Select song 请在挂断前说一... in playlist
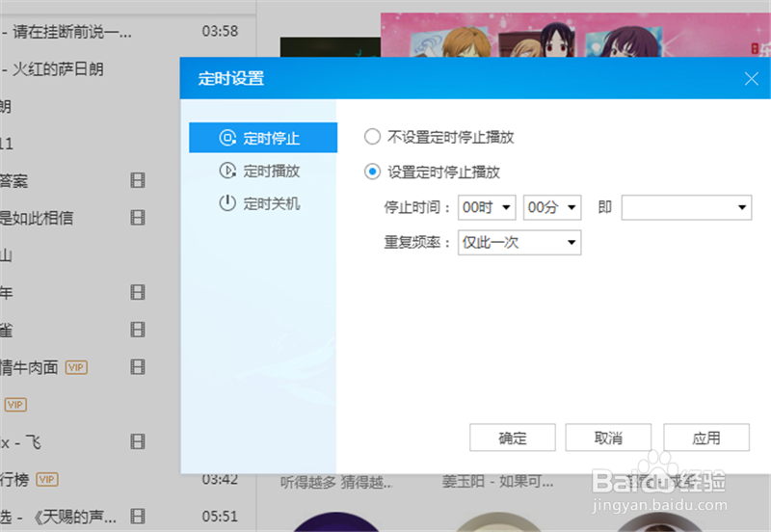This screenshot has width=771, height=532. [x=71, y=32]
